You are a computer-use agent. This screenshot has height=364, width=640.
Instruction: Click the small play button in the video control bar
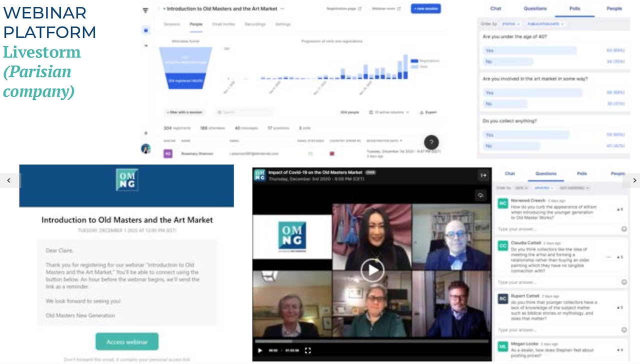click(260, 350)
